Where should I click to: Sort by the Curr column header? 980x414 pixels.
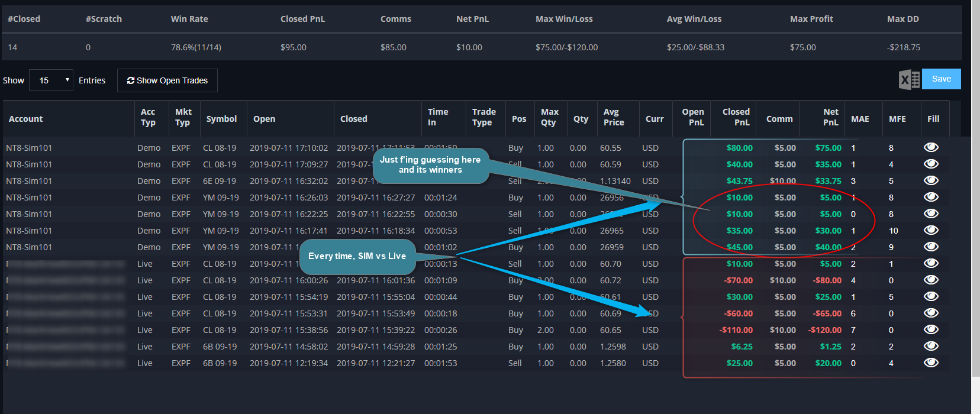[656, 119]
